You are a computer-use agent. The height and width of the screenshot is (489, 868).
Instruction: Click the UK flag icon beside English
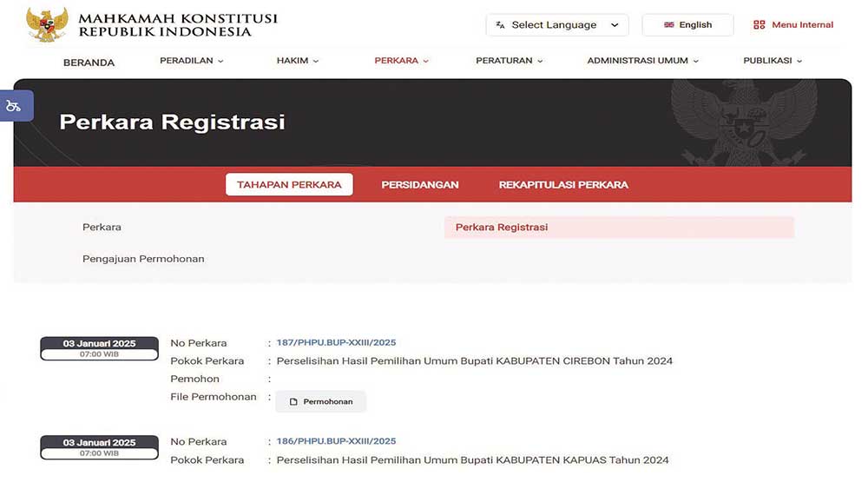669,25
